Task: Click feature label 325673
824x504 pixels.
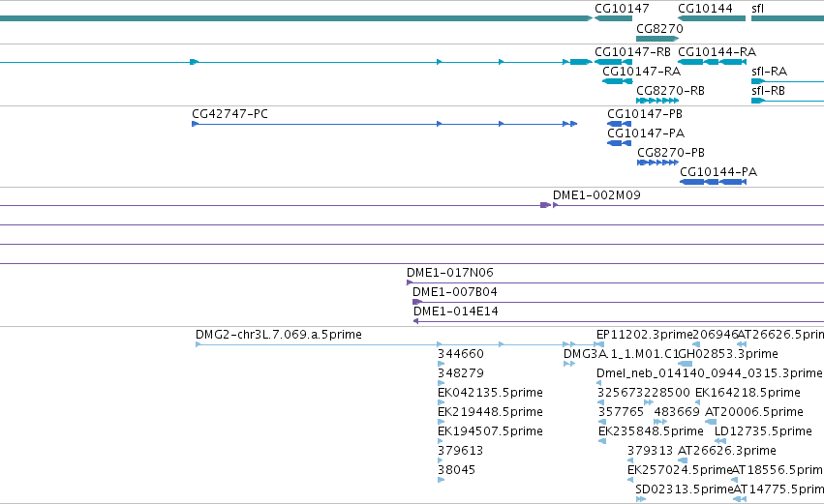Action: point(620,393)
